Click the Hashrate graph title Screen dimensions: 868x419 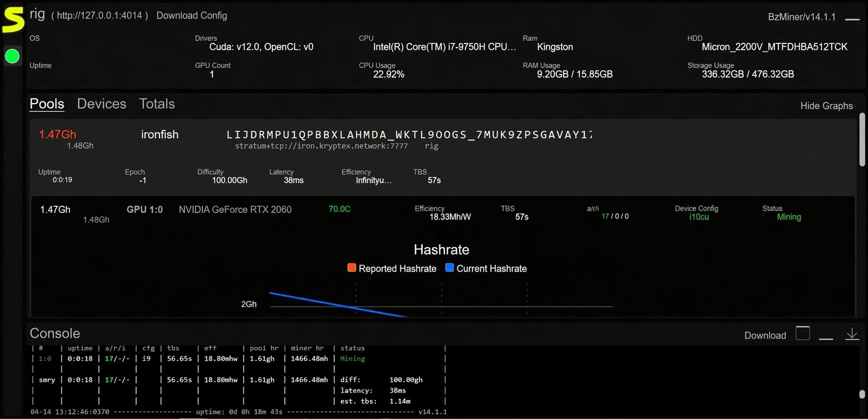click(442, 250)
